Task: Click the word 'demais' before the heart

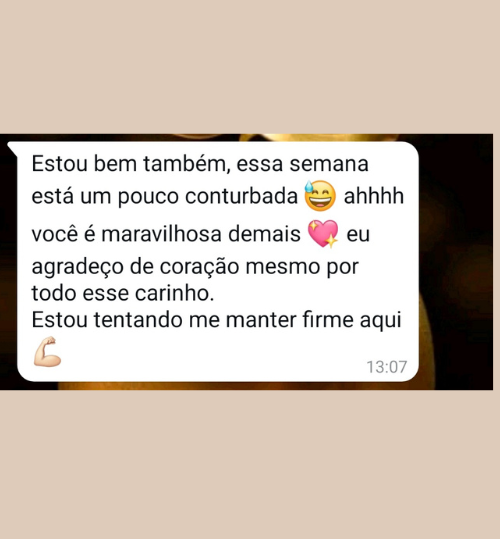Action: (x=264, y=234)
